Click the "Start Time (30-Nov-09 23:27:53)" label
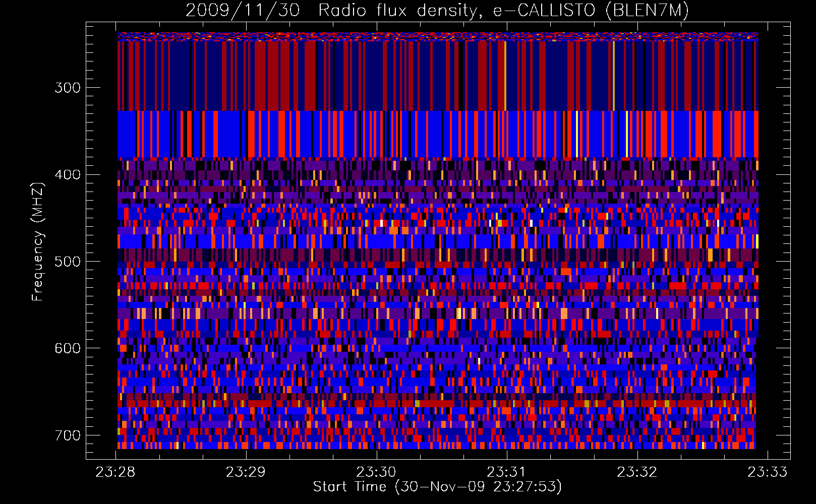The image size is (816, 504). (x=437, y=487)
